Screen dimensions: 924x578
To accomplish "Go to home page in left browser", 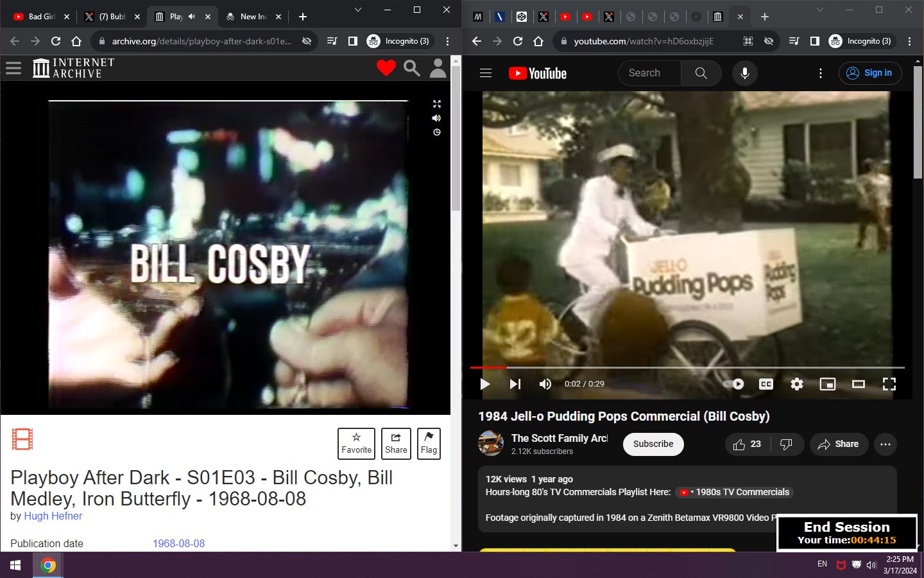I will [x=76, y=41].
